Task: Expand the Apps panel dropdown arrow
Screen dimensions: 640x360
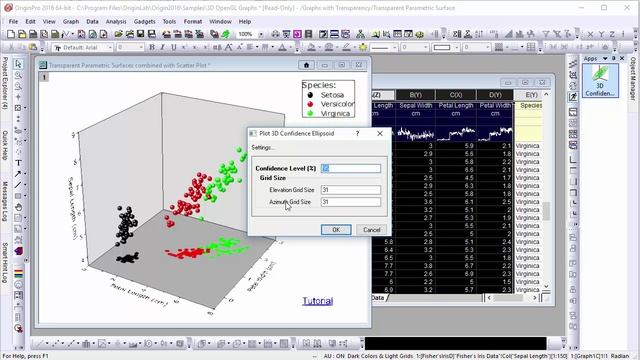Action: coord(605,58)
